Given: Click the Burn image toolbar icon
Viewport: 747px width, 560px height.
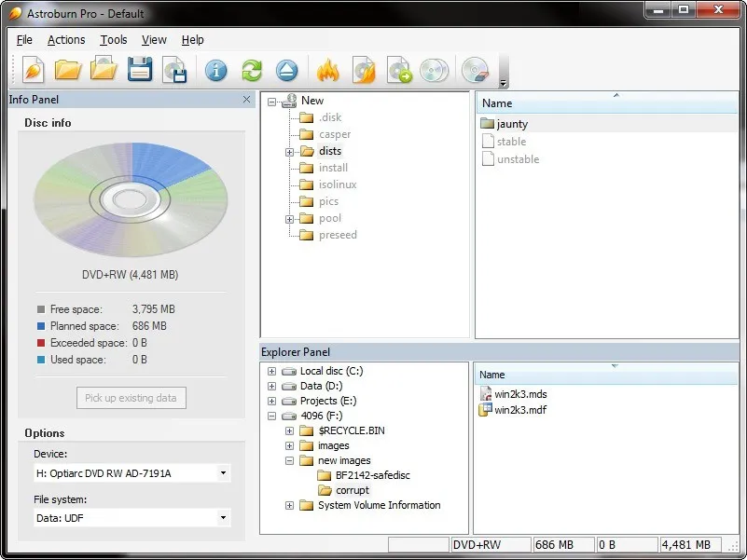Looking at the screenshot, I should [364, 70].
